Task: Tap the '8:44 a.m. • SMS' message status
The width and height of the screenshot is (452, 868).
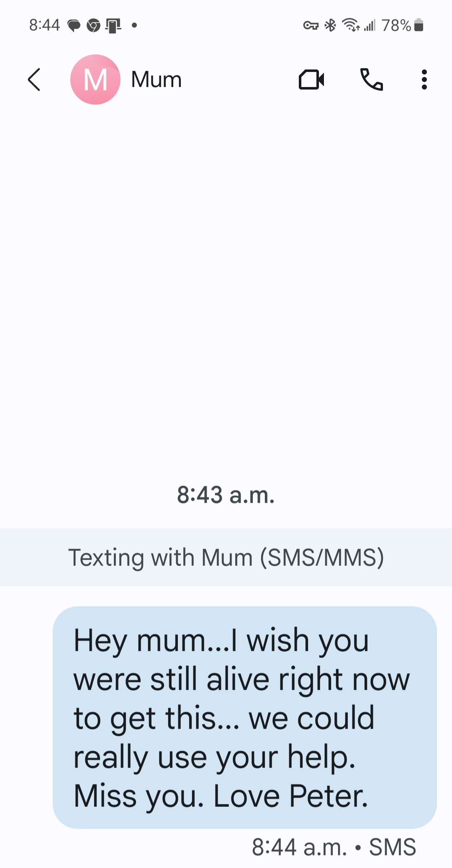Action: tap(334, 847)
